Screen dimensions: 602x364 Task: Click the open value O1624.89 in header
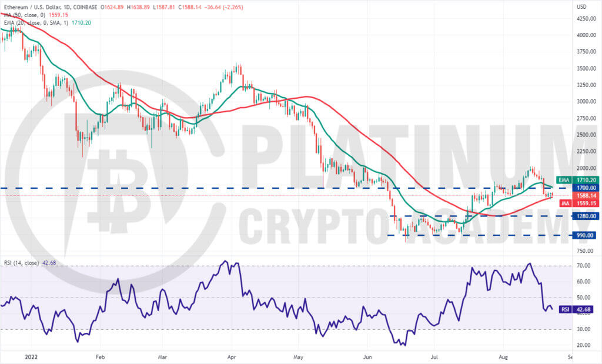[112, 7]
